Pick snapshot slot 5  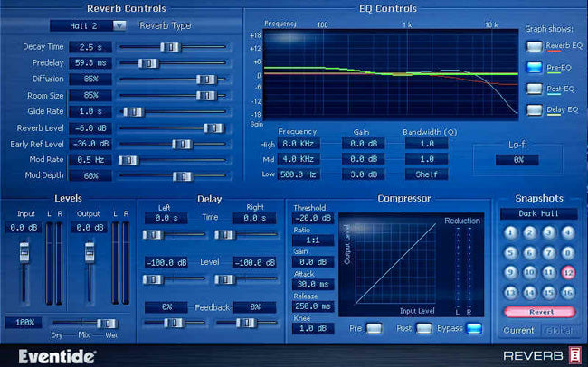coord(510,251)
